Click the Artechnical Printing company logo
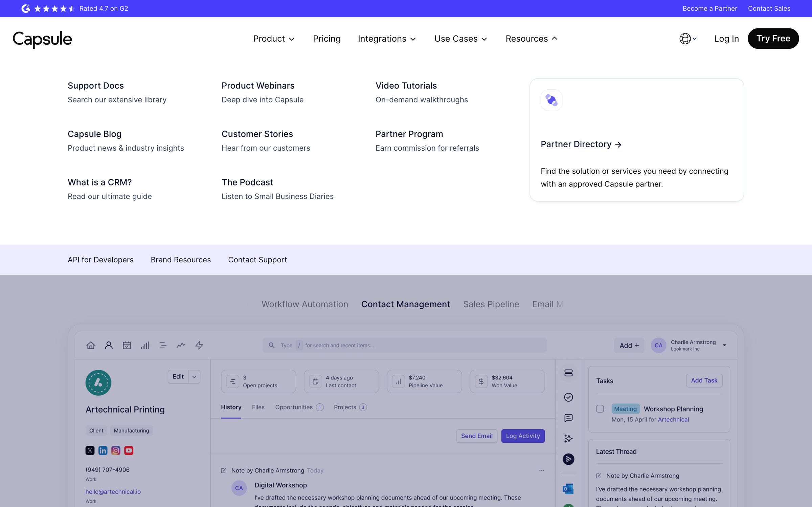Viewport: 812px width, 507px height. [98, 383]
